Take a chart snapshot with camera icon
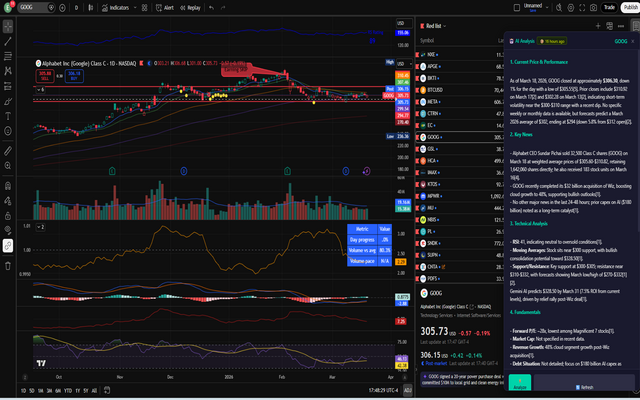The width and height of the screenshot is (640, 400). click(593, 7)
